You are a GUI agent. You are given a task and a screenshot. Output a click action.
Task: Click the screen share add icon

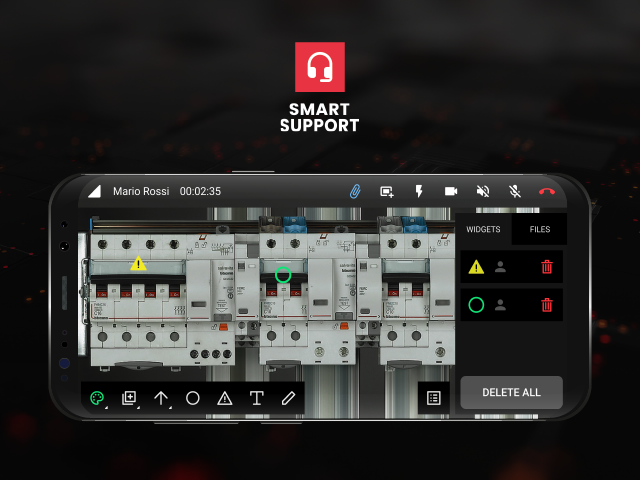click(387, 191)
